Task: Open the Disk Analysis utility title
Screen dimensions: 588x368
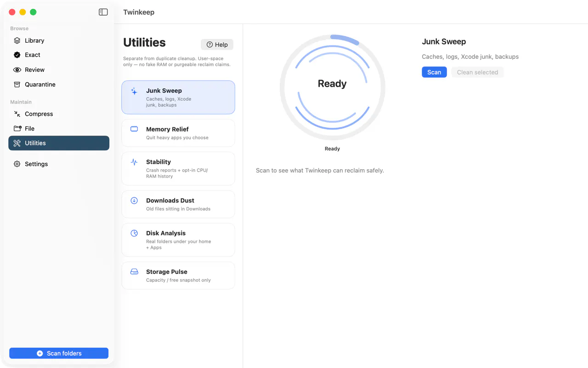Action: (x=166, y=233)
